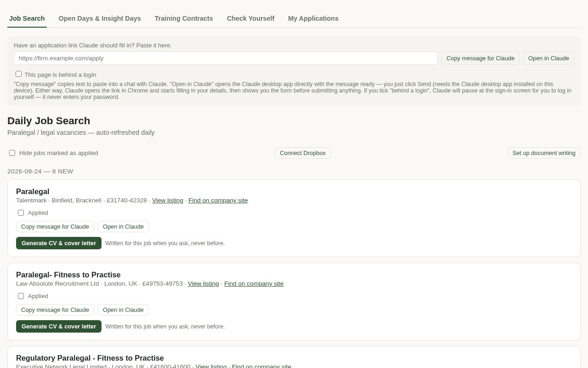Viewport: 588px width, 368px height.
Task: Enable Hide jobs marked as applied
Action: click(x=12, y=153)
